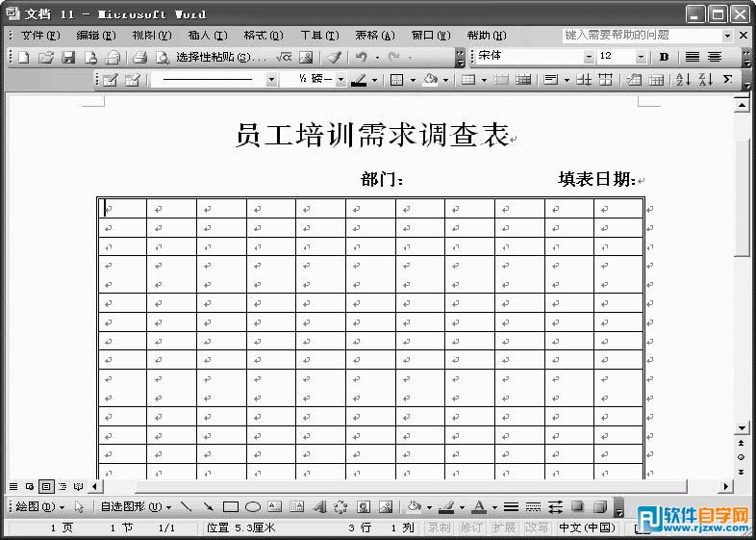Open the cell alignment dropdown arrow
This screenshot has height=540, width=756.
(x=567, y=80)
